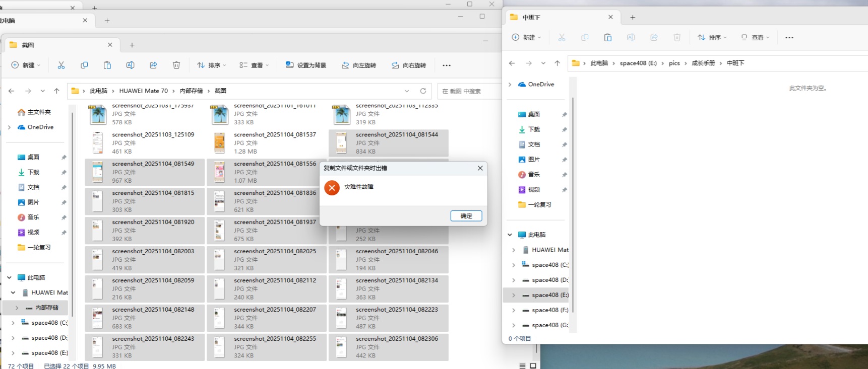The height and width of the screenshot is (369, 868).
Task: Open the 新建 dropdown in 截图 window
Action: point(26,65)
